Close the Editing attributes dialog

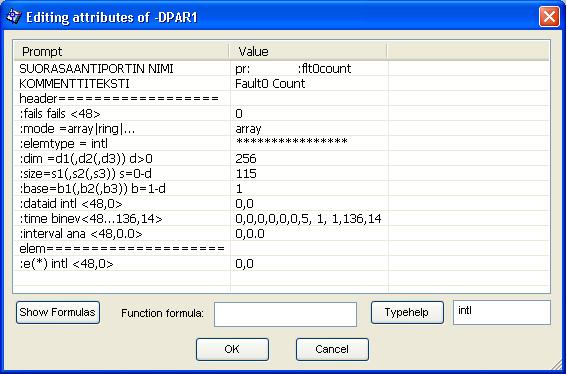tap(549, 17)
